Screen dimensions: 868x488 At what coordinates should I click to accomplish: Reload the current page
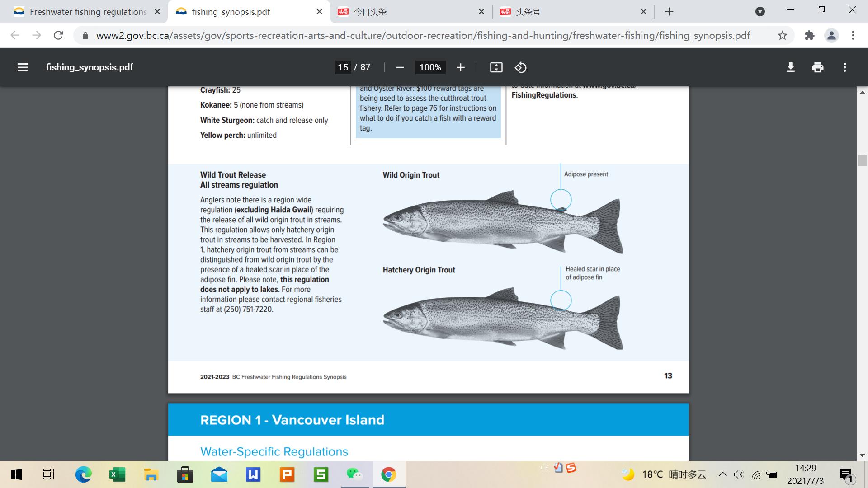click(x=58, y=35)
